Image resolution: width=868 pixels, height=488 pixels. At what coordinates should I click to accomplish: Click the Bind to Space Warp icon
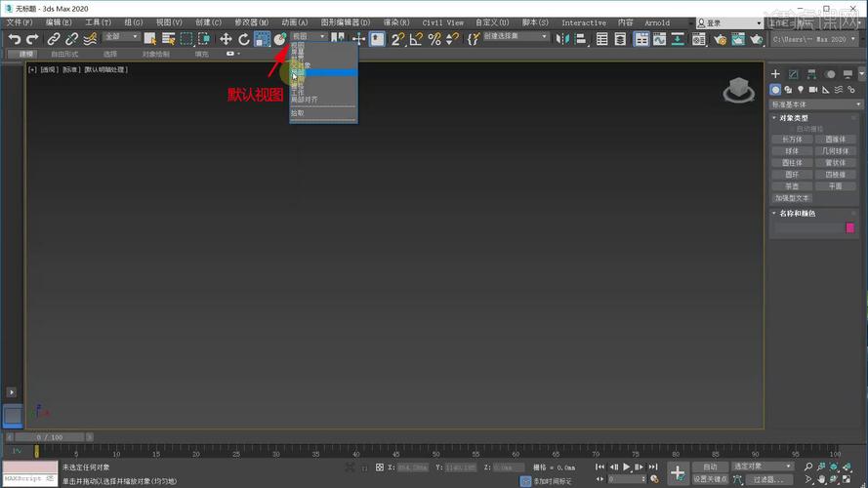[x=90, y=39]
